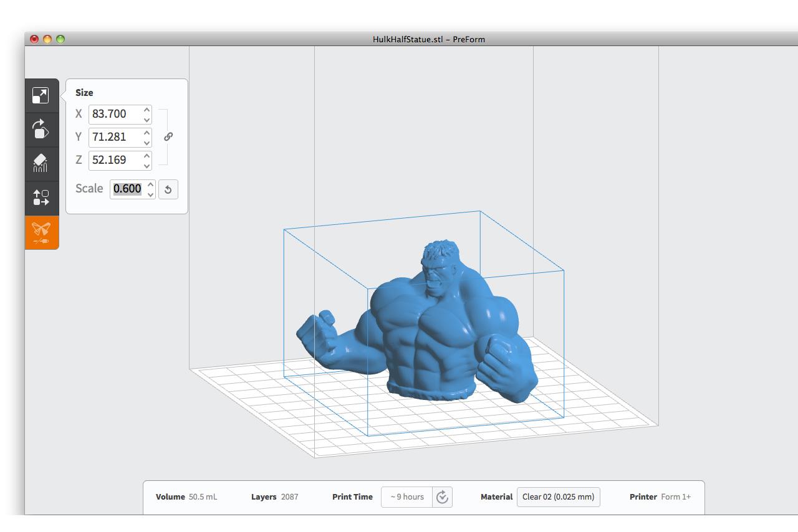Click the green zoom window button
This screenshot has height=532, width=798.
tap(60, 39)
